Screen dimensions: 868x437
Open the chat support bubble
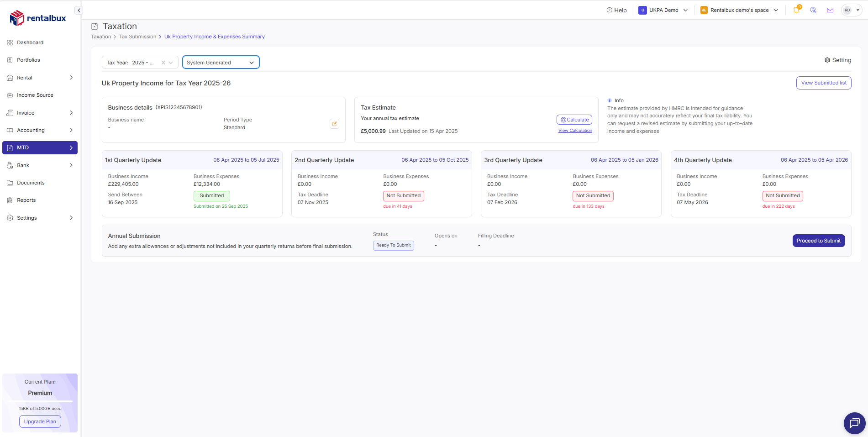[x=854, y=423]
